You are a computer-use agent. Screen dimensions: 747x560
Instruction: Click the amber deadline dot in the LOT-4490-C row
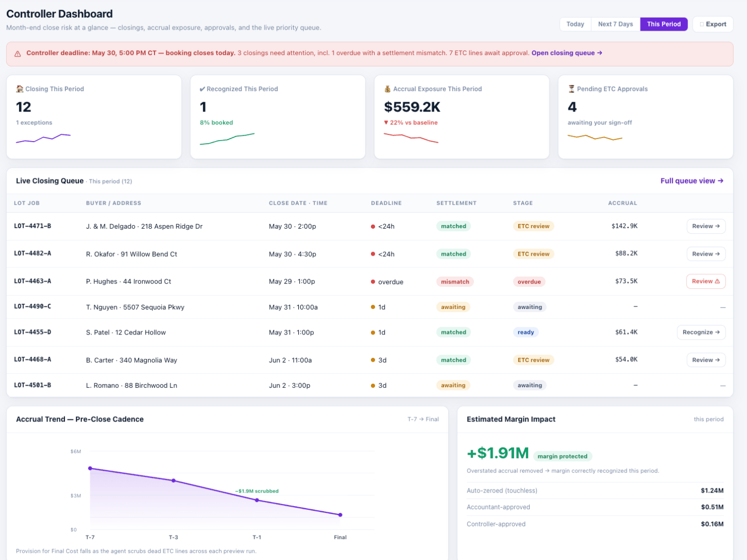point(373,307)
